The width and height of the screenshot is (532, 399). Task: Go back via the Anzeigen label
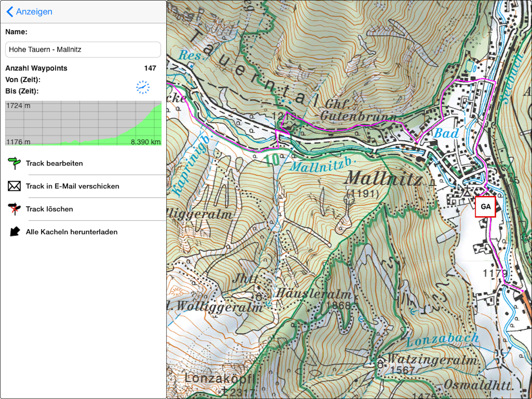pyautogui.click(x=34, y=11)
